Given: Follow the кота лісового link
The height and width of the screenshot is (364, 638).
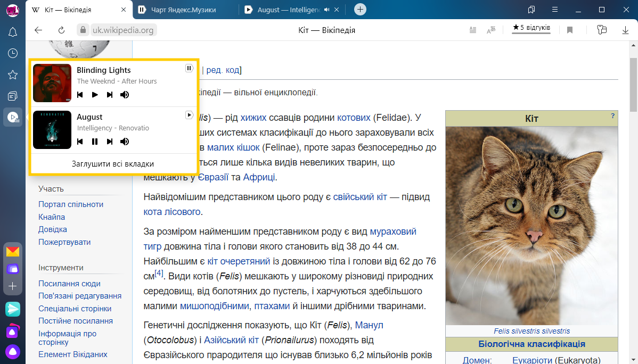Looking at the screenshot, I should coord(171,212).
